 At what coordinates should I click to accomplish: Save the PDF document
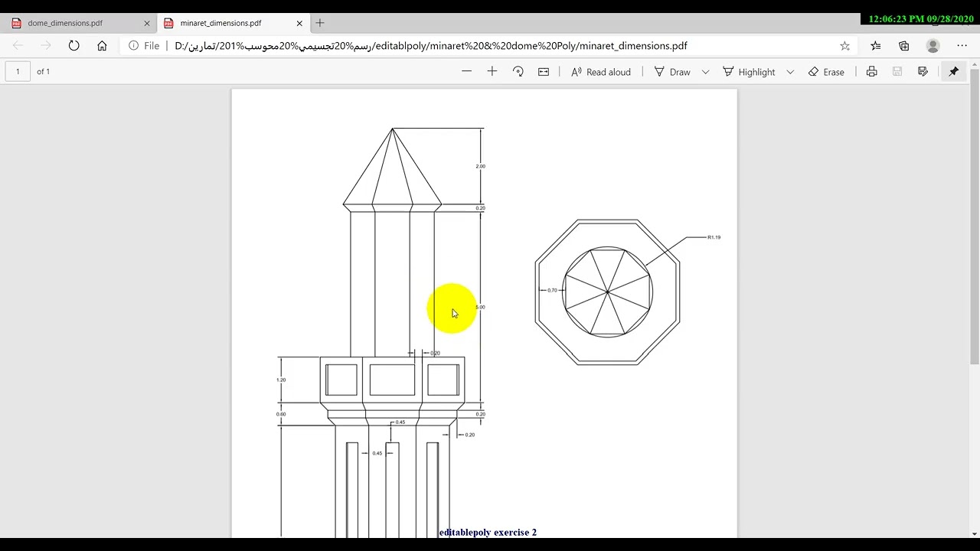[x=897, y=71]
